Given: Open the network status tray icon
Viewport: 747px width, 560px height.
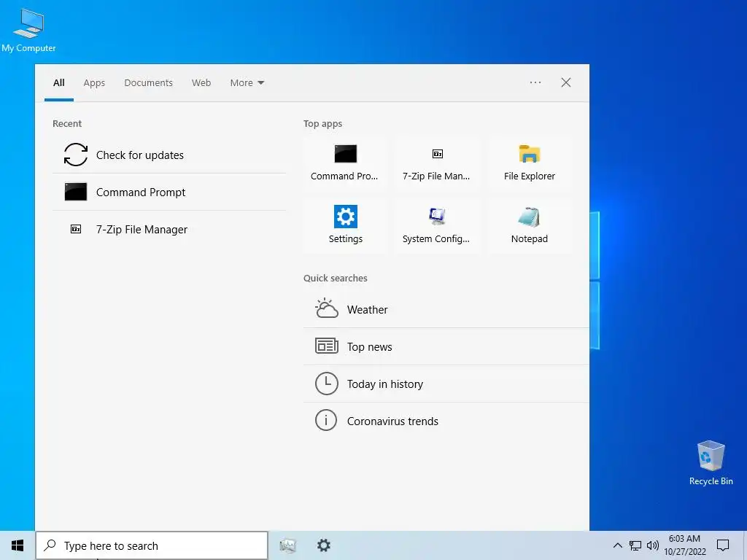Looking at the screenshot, I should coord(635,545).
